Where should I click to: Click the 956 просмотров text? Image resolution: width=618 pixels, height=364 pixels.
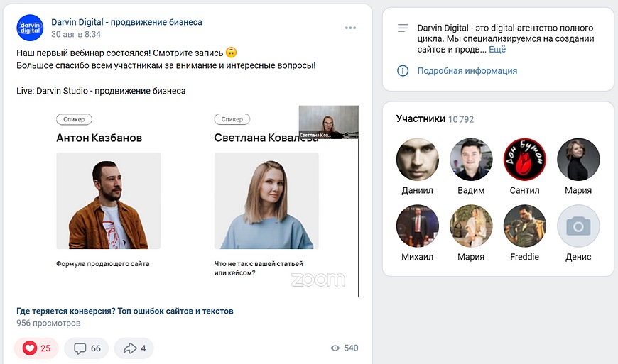pyautogui.click(x=48, y=323)
